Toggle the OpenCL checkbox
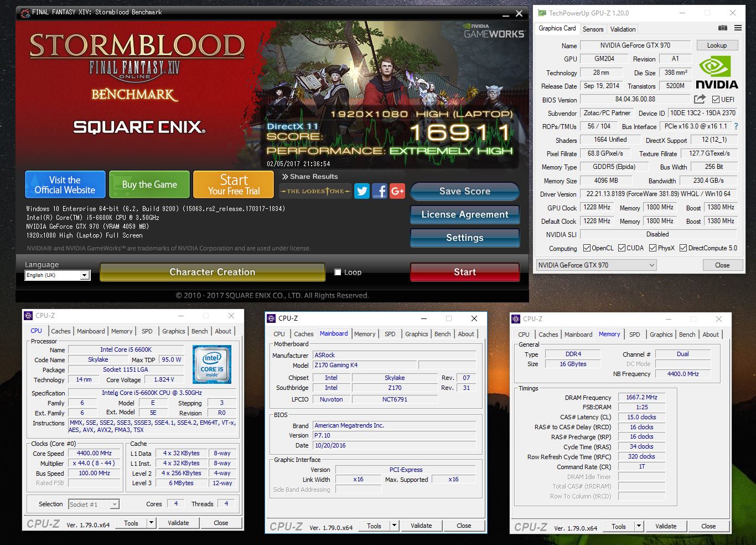This screenshot has height=545, width=756. coord(586,248)
